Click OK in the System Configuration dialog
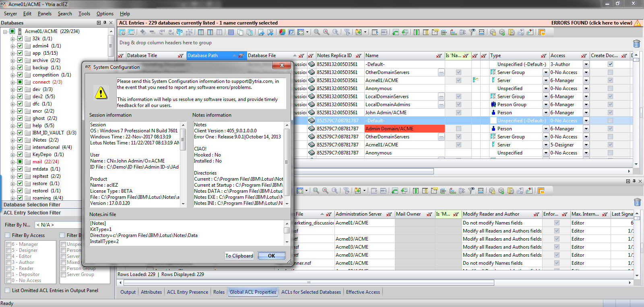 pos(272,256)
